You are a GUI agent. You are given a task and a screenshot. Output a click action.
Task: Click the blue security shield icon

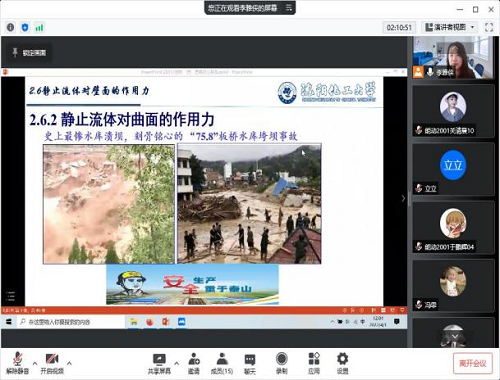click(x=25, y=27)
